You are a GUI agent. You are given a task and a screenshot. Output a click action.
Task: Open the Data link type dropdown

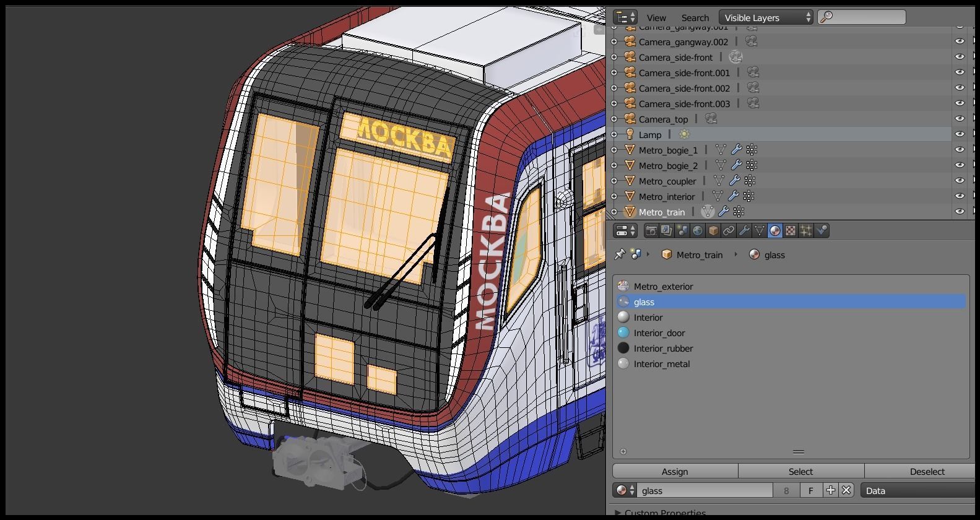pyautogui.click(x=918, y=490)
